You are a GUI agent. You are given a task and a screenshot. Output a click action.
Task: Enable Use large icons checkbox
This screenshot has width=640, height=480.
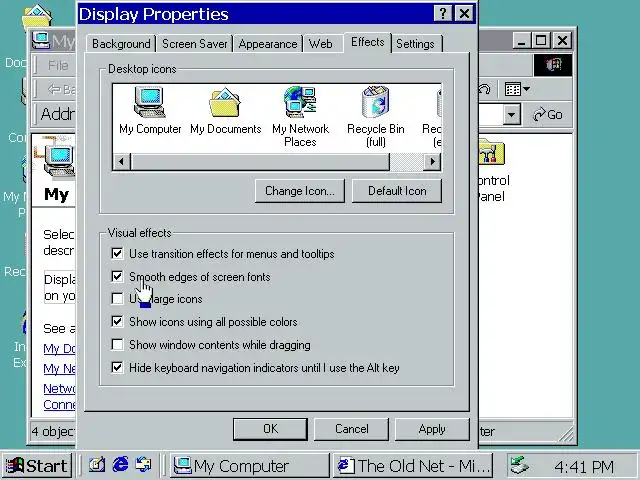coord(117,299)
